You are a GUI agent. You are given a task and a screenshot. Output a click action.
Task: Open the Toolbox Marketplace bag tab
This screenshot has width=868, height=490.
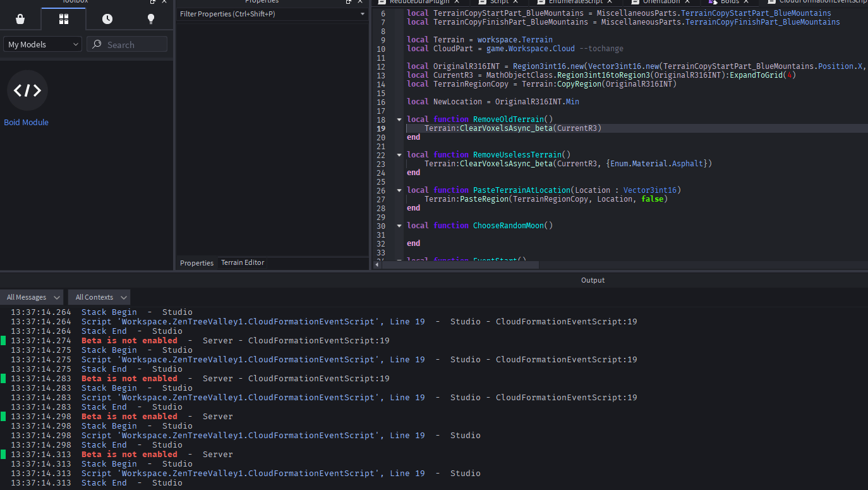pyautogui.click(x=20, y=19)
